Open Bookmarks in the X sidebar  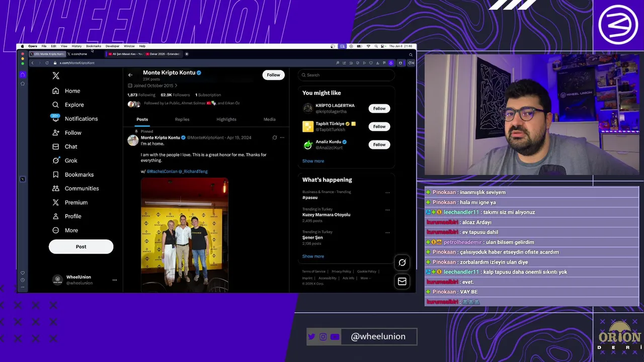(x=73, y=174)
